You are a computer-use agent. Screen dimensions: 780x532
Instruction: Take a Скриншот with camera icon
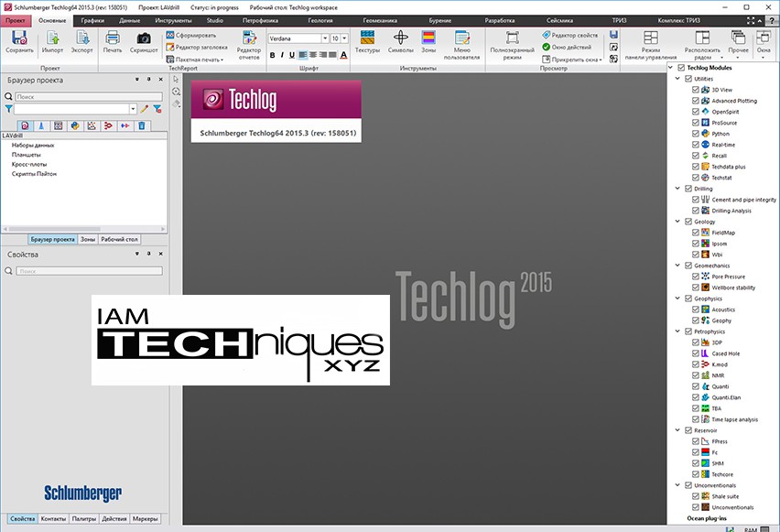(144, 38)
